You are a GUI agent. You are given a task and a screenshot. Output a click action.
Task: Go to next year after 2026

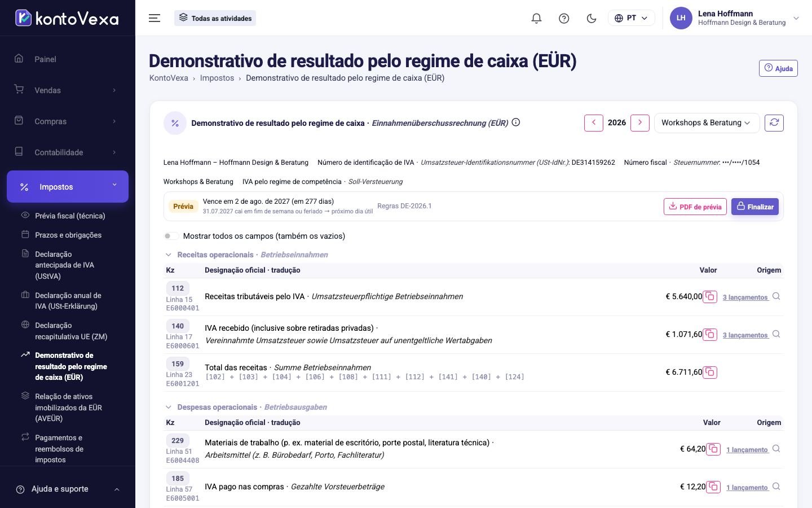[640, 122]
